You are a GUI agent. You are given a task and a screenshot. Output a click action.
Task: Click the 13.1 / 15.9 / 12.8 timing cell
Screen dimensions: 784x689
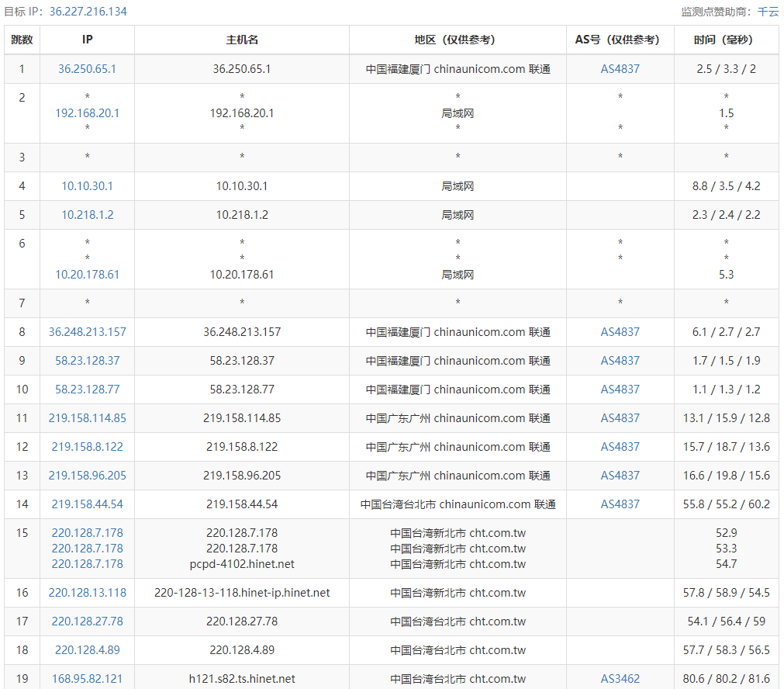[x=727, y=417]
